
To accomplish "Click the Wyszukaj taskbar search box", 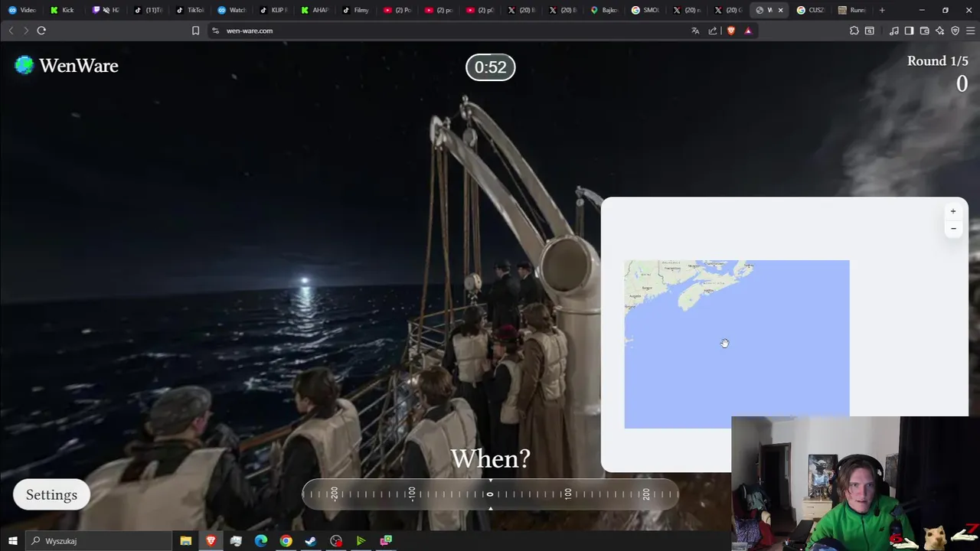I will tap(100, 541).
